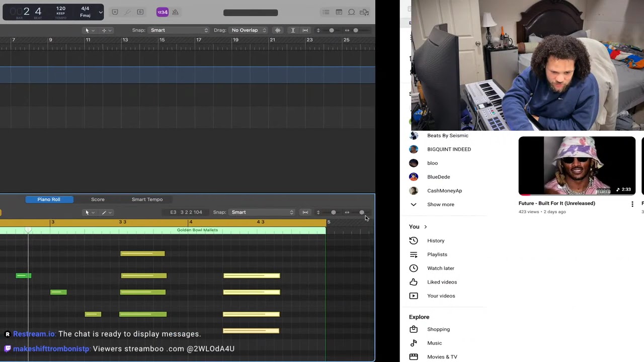644x362 pixels.
Task: Adjust Piano Roll vertical zoom slider
Action: (x=333, y=212)
